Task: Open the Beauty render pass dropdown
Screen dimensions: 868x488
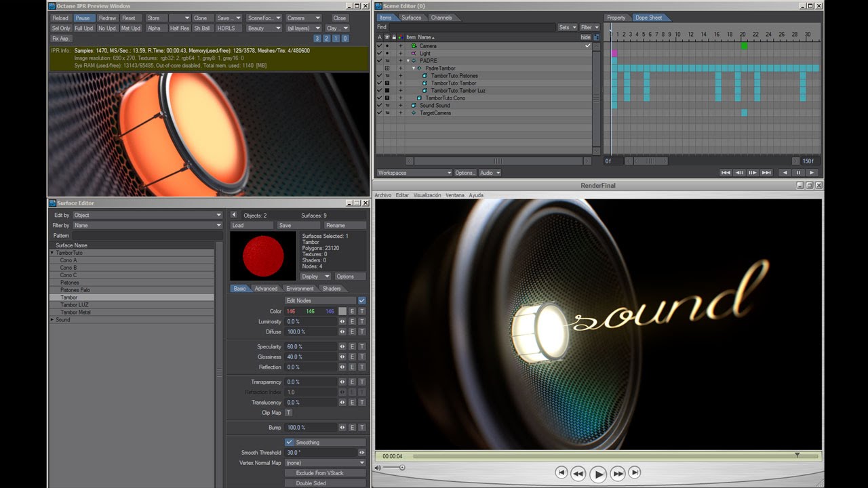Action: coord(264,28)
